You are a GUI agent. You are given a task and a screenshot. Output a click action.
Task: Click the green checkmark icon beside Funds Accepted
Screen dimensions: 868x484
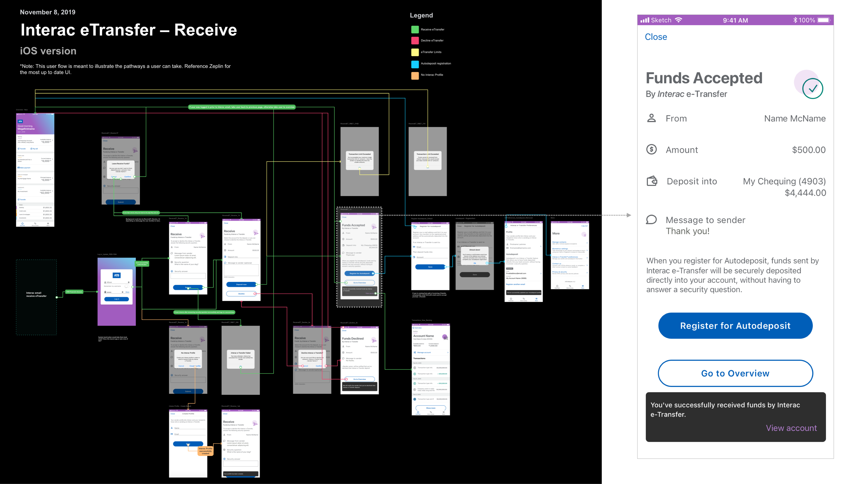812,89
